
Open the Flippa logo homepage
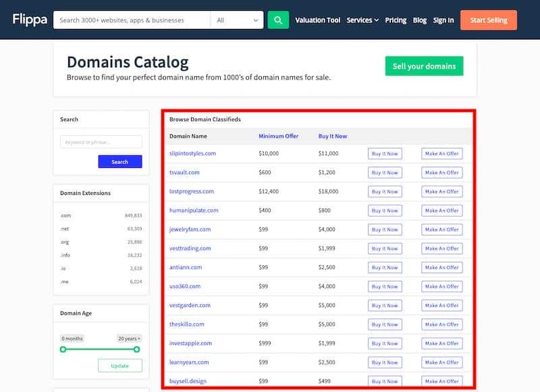pyautogui.click(x=30, y=20)
